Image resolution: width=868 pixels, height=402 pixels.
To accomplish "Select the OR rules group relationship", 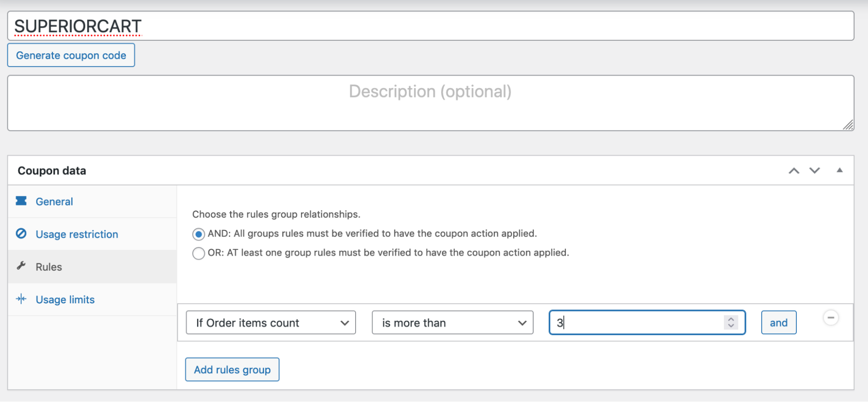I will pyautogui.click(x=198, y=253).
